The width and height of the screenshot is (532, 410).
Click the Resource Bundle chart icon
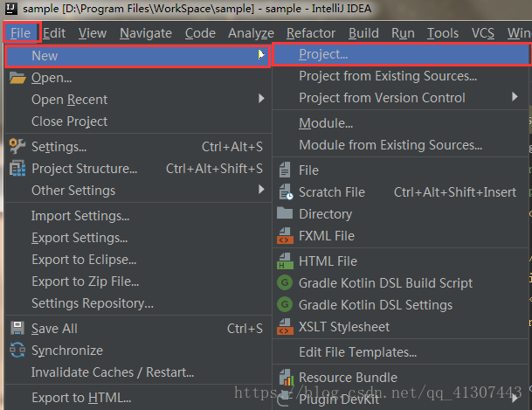pos(287,377)
